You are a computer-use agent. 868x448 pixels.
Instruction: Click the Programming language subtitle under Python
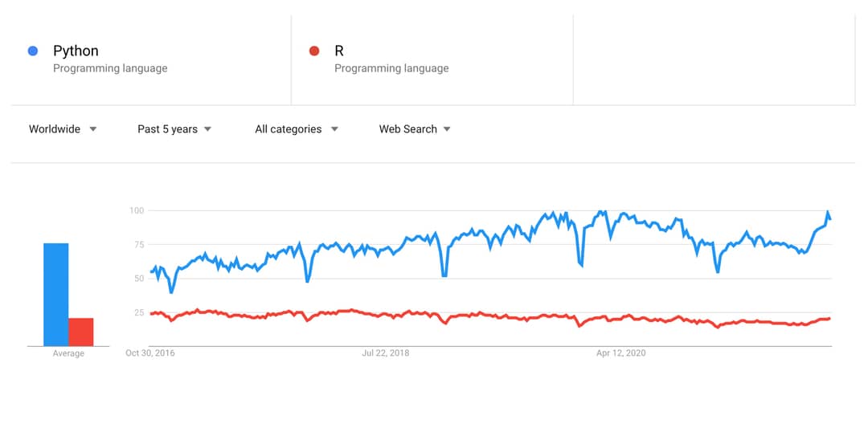click(x=110, y=68)
